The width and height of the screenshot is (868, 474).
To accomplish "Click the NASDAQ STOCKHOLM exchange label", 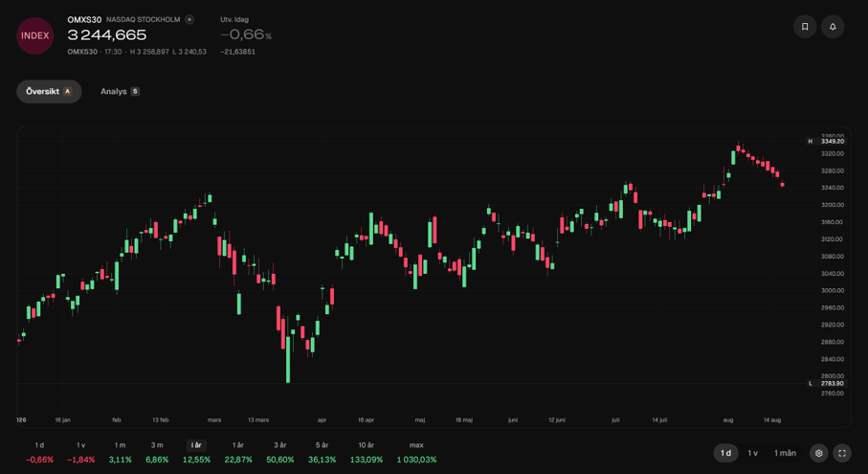I will tap(144, 19).
